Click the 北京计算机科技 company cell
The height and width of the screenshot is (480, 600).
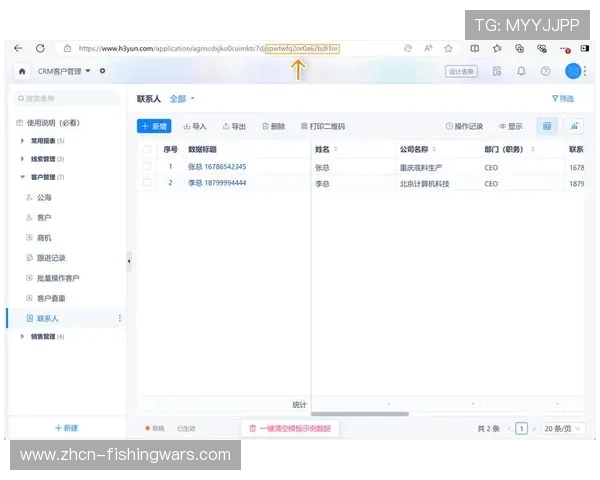[424, 184]
